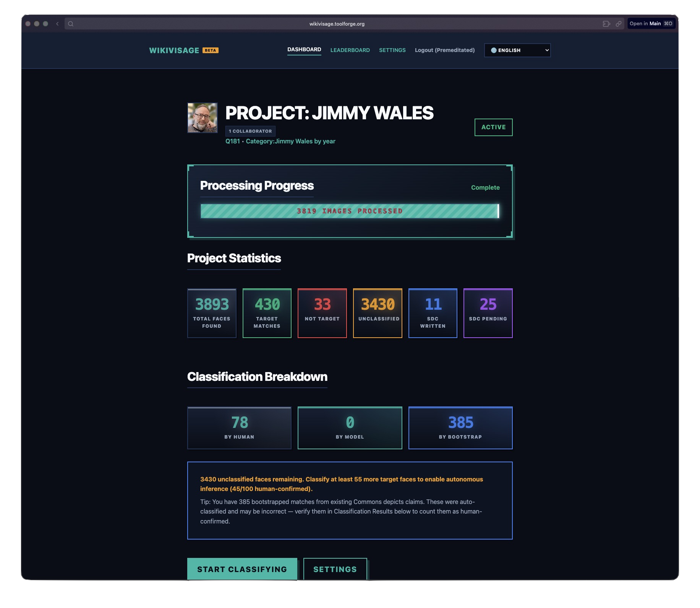The height and width of the screenshot is (608, 700).
Task: Click the 3819 images processed progress bar
Action: click(x=350, y=211)
